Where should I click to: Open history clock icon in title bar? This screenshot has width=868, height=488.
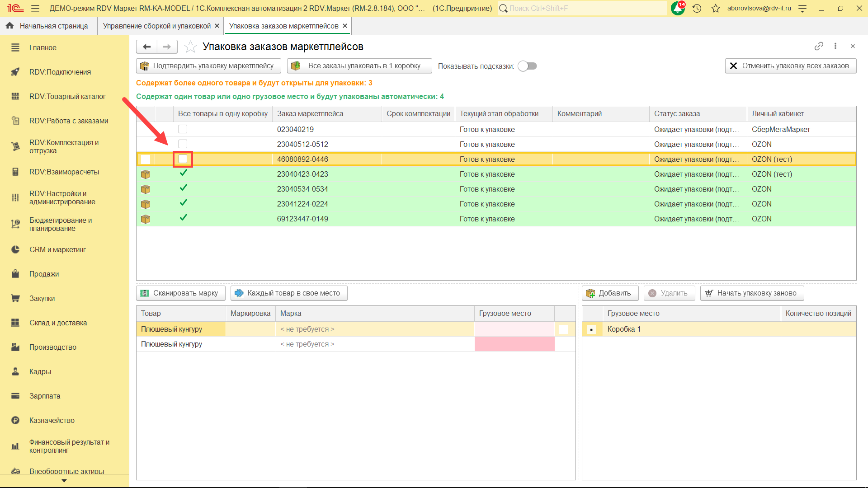(697, 8)
